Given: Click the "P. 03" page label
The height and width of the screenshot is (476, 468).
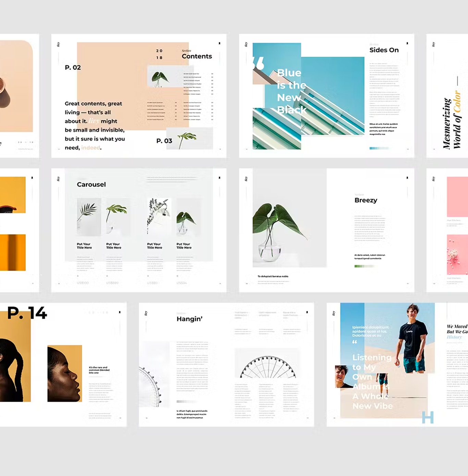Looking at the screenshot, I should point(164,141).
